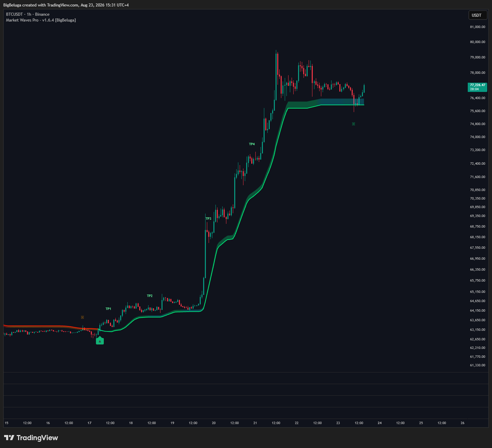
Task: Click the 79,000.00 price axis label
Action: coord(478,57)
